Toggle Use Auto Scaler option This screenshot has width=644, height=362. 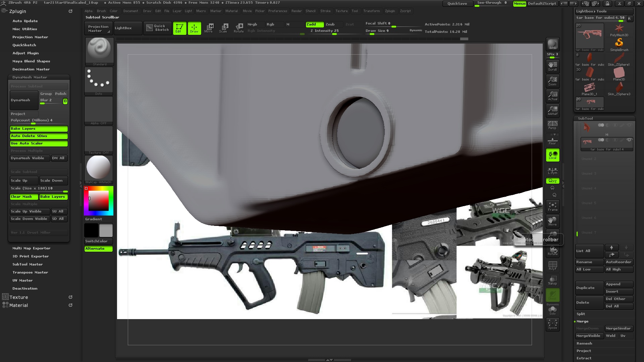click(x=39, y=143)
